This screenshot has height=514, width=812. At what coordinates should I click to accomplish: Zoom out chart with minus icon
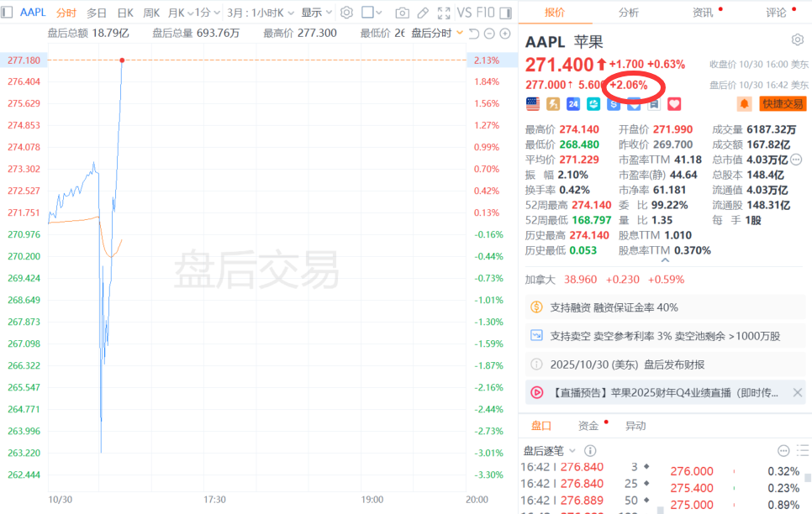tap(489, 33)
